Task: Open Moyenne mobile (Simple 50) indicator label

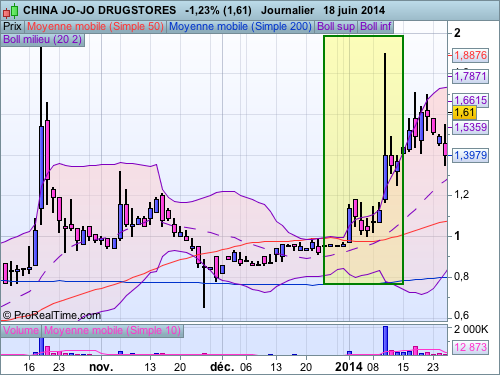Action: (95, 26)
